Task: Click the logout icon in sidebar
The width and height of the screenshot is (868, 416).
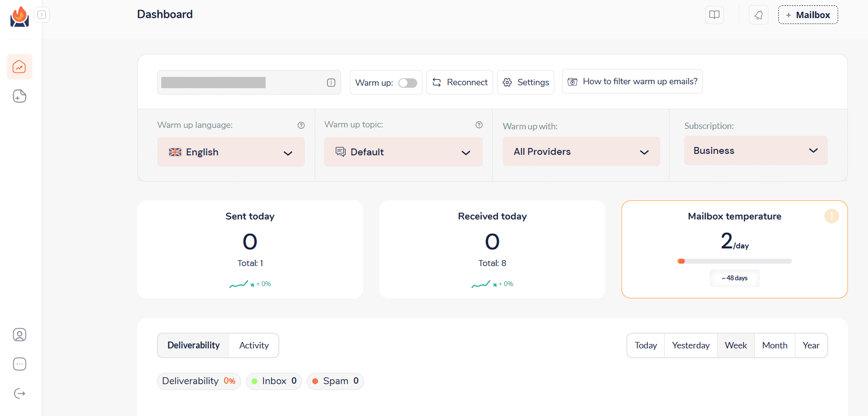Action: coord(20,393)
